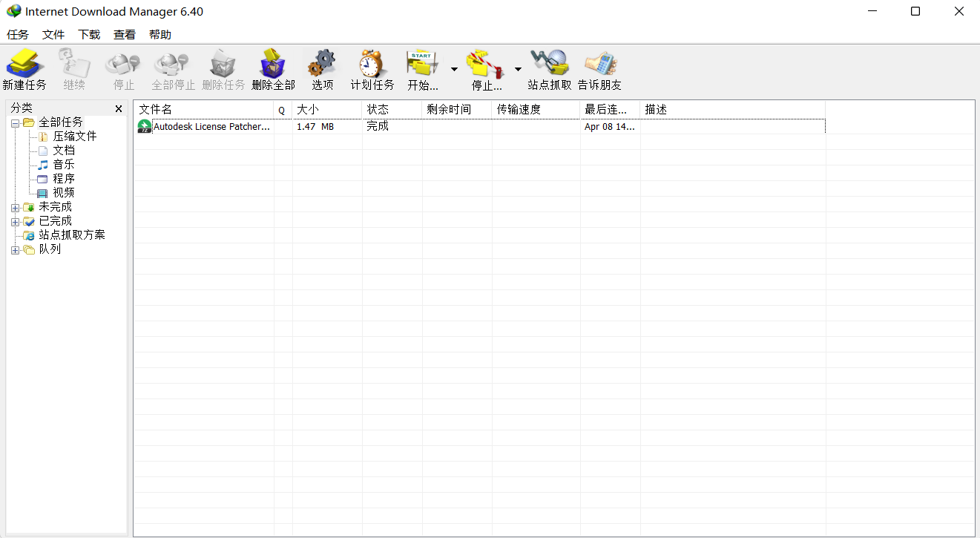The height and width of the screenshot is (538, 980).
Task: Select the 压缩文件 category
Action: [74, 137]
